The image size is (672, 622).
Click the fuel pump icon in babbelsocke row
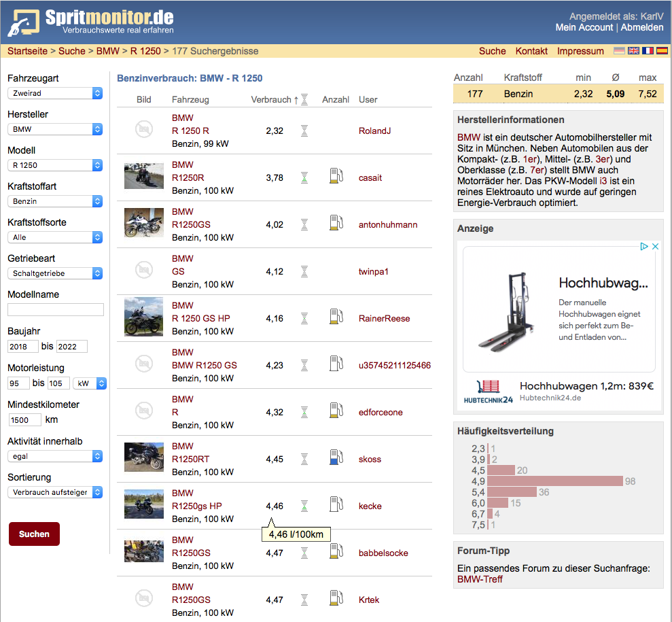pyautogui.click(x=336, y=551)
